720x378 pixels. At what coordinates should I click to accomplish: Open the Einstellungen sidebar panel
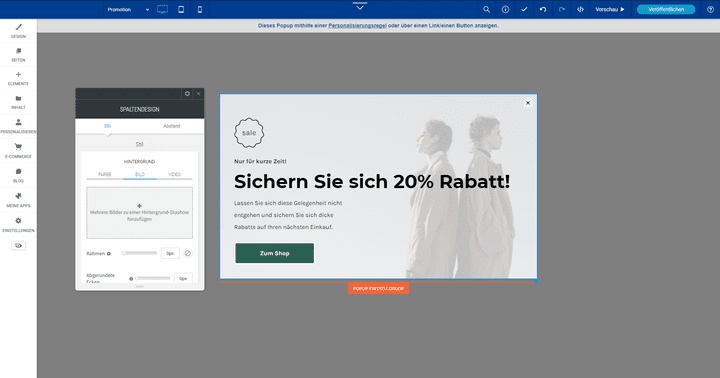tap(18, 225)
